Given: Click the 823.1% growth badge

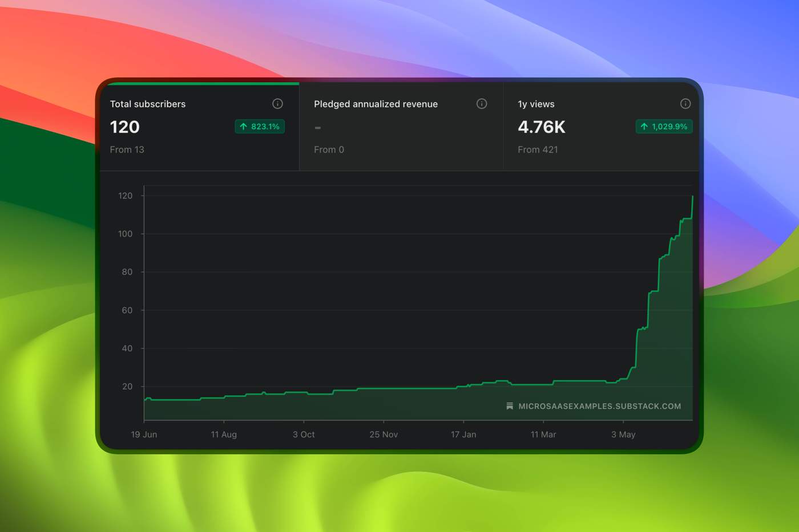Looking at the screenshot, I should [260, 127].
